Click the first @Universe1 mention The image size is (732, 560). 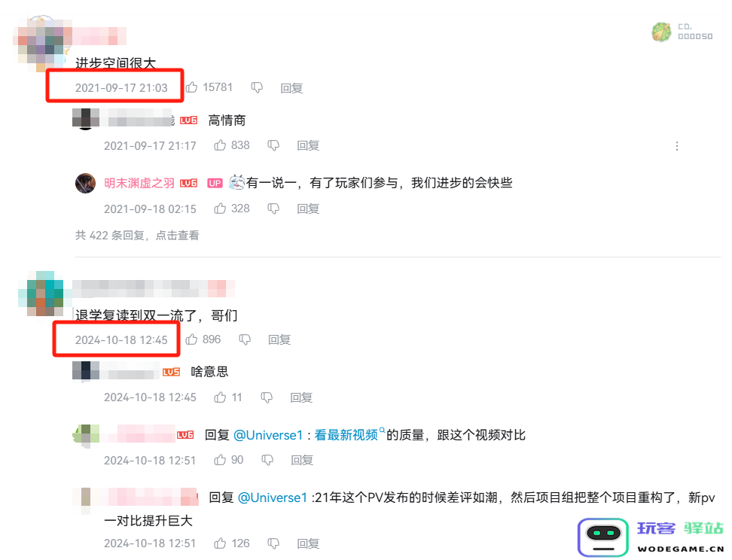[x=268, y=435]
